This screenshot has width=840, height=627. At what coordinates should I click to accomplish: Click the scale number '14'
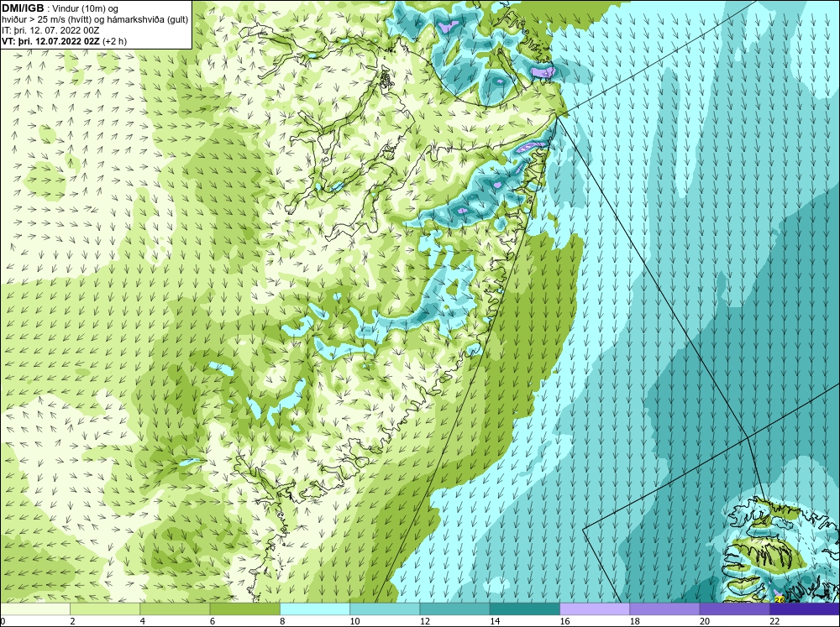point(495,621)
